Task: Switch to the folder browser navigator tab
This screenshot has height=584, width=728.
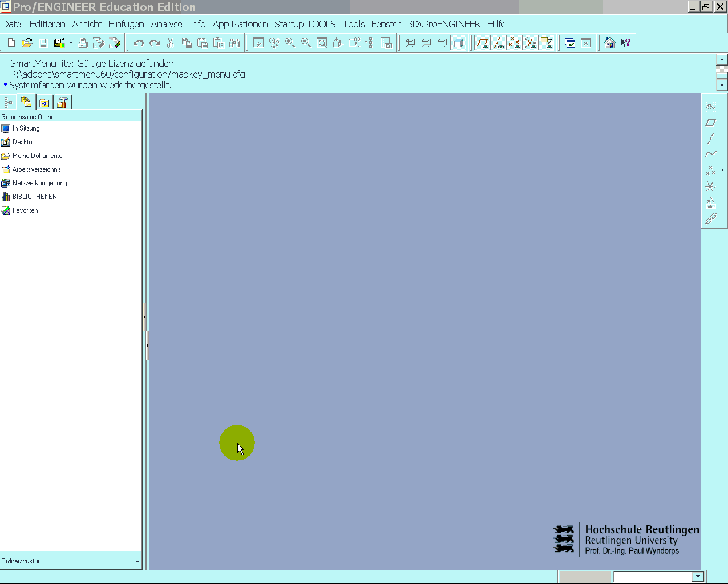Action: pyautogui.click(x=26, y=102)
